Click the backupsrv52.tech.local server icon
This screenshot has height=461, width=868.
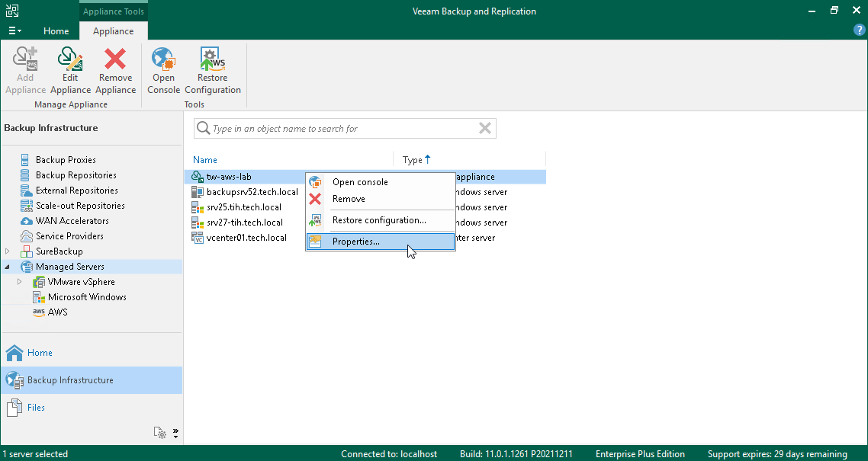pyautogui.click(x=197, y=192)
